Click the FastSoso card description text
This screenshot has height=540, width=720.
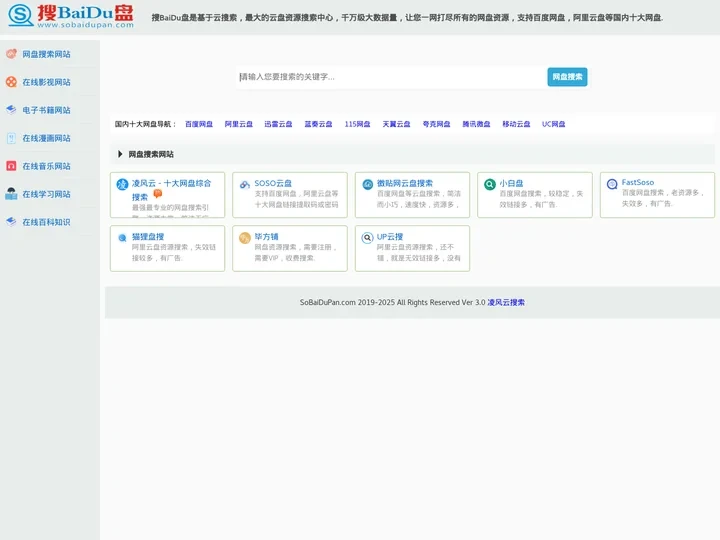tap(663, 198)
